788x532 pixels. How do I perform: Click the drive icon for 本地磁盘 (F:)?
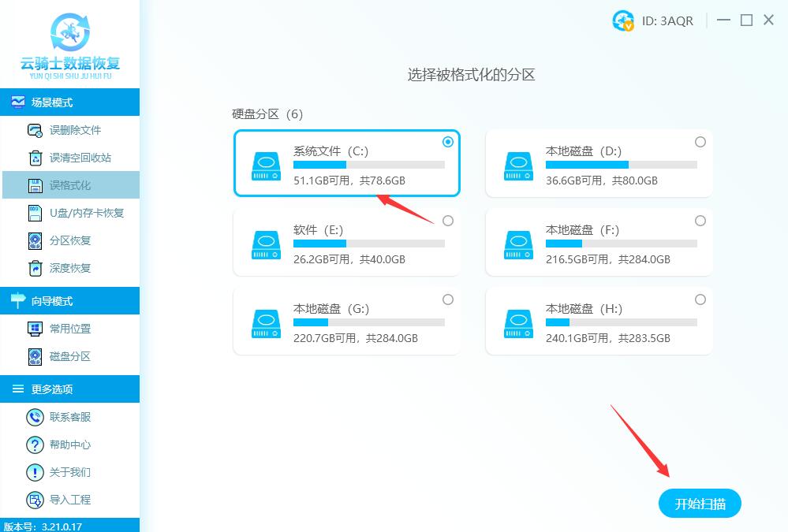[x=519, y=245]
